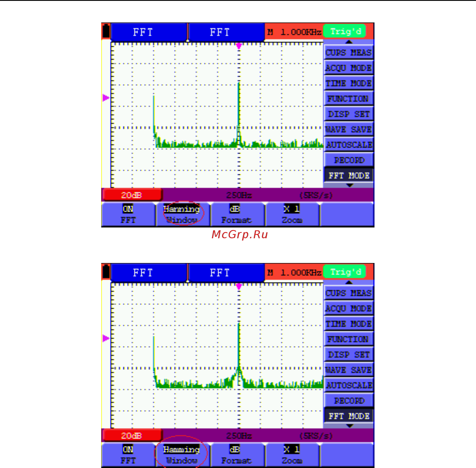This screenshot has height=468, width=476.
Task: Click AUTOSCALE in the bottom screen menu
Action: [x=348, y=385]
